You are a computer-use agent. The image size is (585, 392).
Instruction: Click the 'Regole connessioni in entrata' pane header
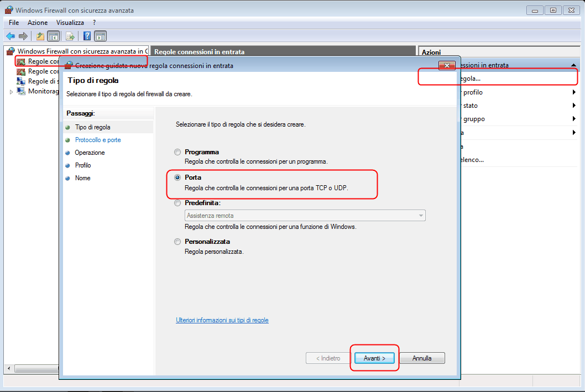point(283,51)
